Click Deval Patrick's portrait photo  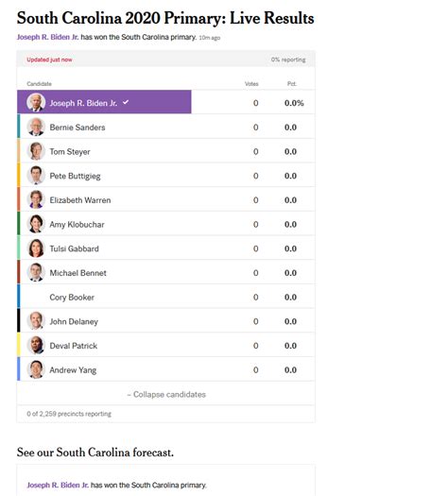click(x=36, y=345)
